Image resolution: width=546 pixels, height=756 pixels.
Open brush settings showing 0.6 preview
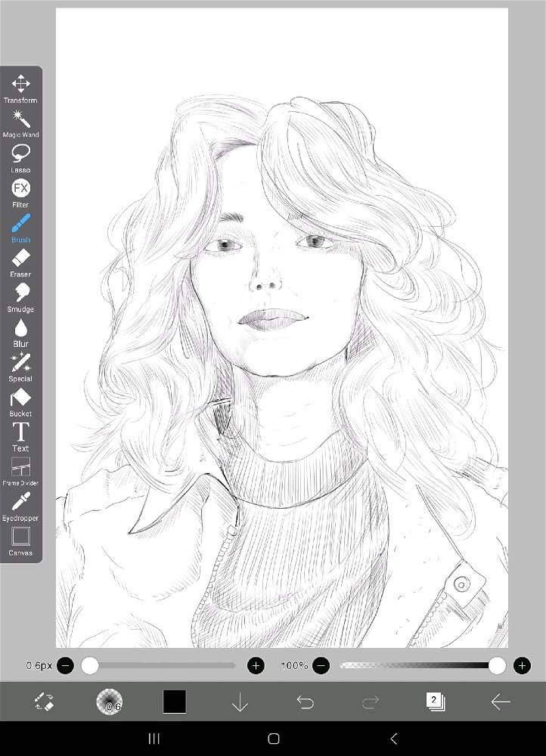109,702
